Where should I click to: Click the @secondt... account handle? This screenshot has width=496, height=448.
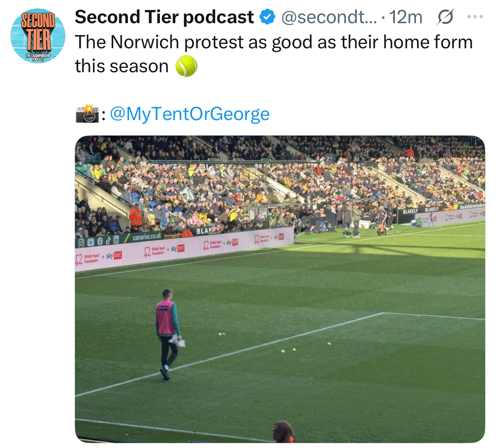(329, 17)
